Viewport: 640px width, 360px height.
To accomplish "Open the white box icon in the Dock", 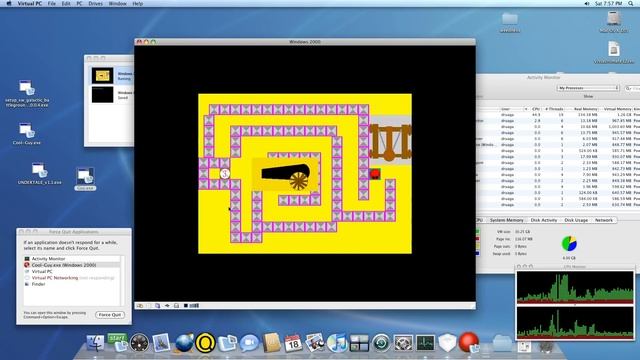I will 447,343.
